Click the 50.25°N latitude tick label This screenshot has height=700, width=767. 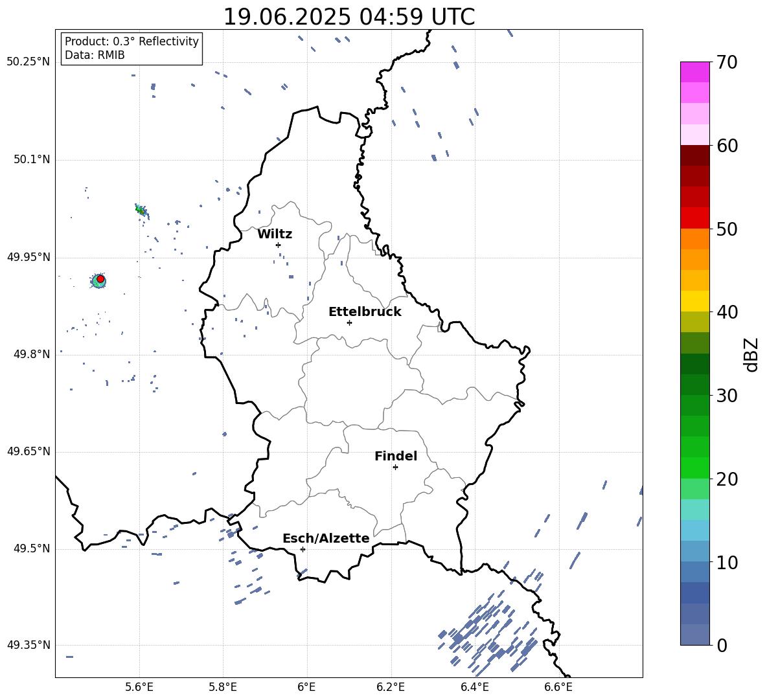[x=29, y=62]
